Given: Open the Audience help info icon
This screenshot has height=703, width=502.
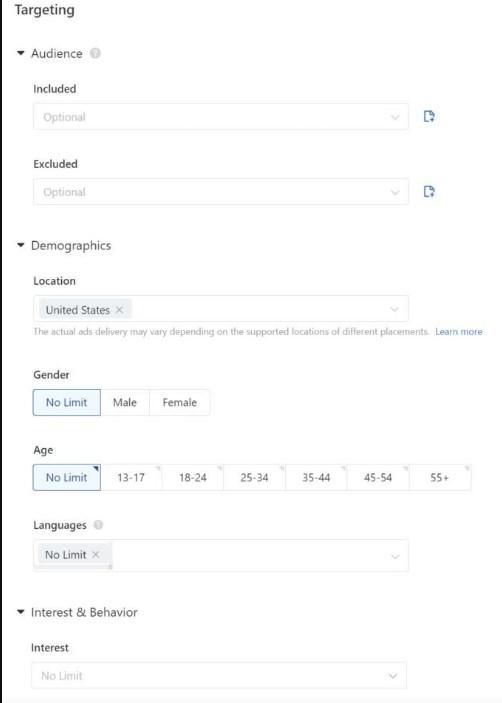Looking at the screenshot, I should (x=95, y=53).
